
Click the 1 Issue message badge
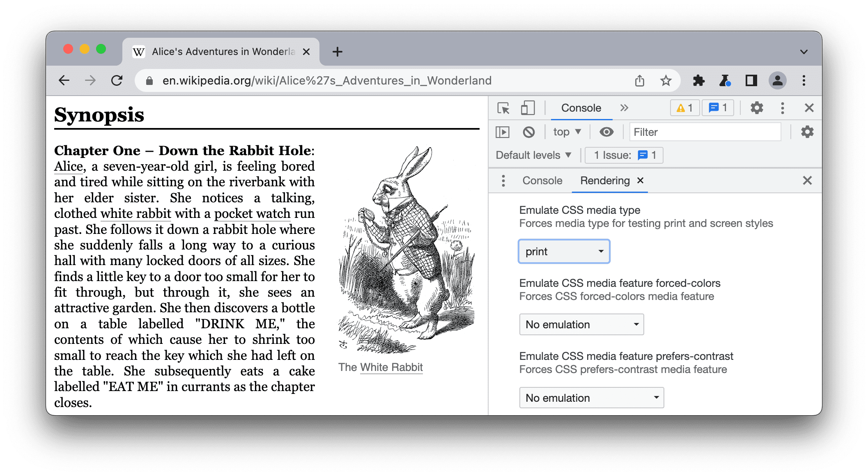(x=623, y=156)
